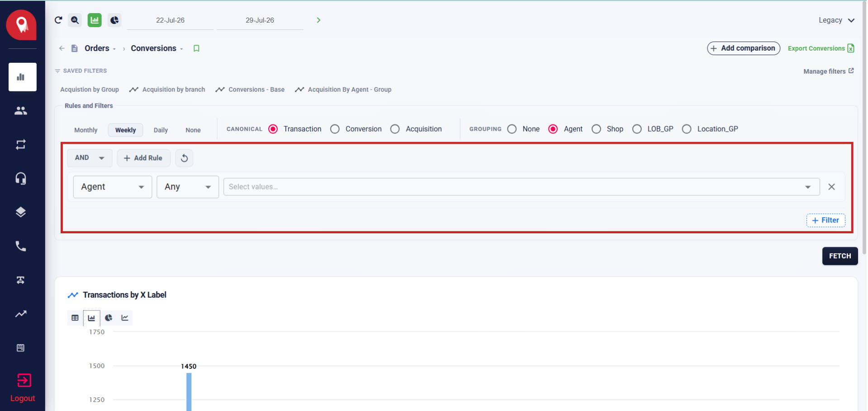
Task: Select the Weekly period tab
Action: tap(125, 130)
